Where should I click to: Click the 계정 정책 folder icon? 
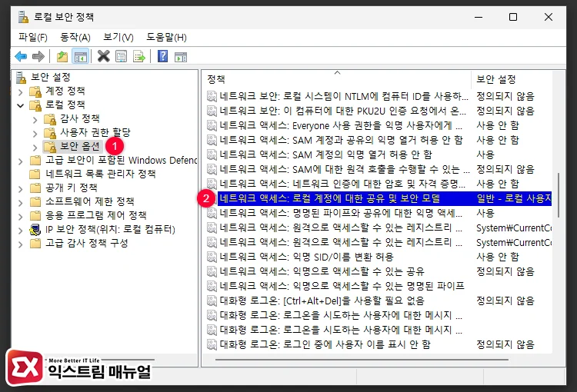pos(35,91)
